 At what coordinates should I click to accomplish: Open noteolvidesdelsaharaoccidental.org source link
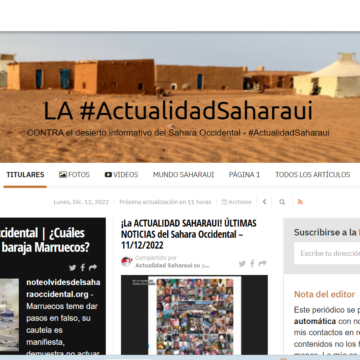coord(63,288)
